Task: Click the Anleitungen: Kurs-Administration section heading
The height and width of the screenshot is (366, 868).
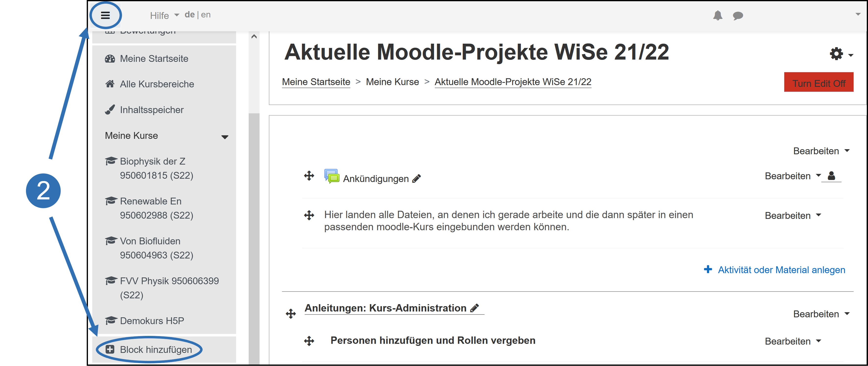Action: 385,308
